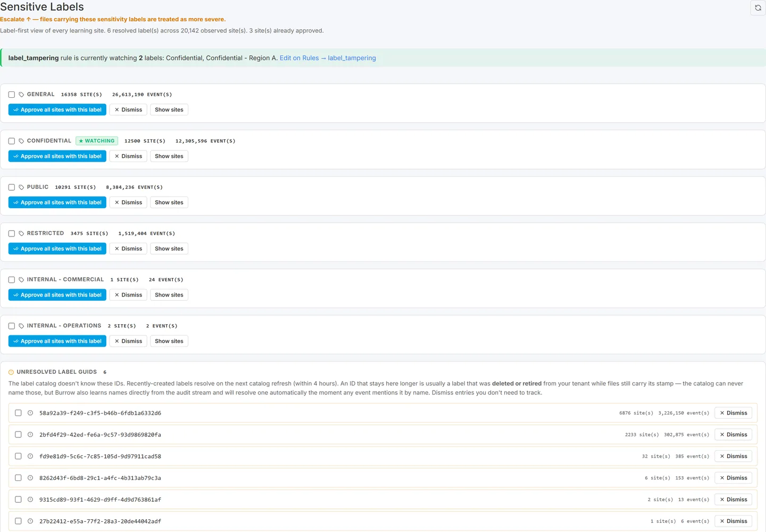Click the Sensitive Labels page heading
This screenshot has width=766, height=532.
click(x=42, y=7)
